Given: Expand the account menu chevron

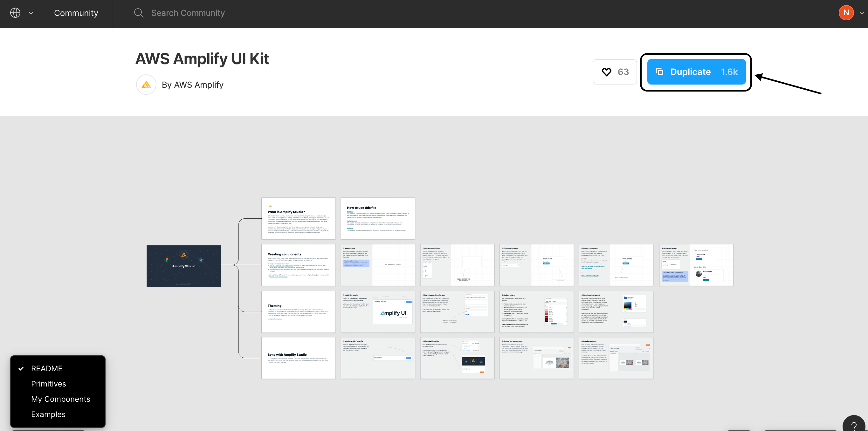Looking at the screenshot, I should click(862, 13).
